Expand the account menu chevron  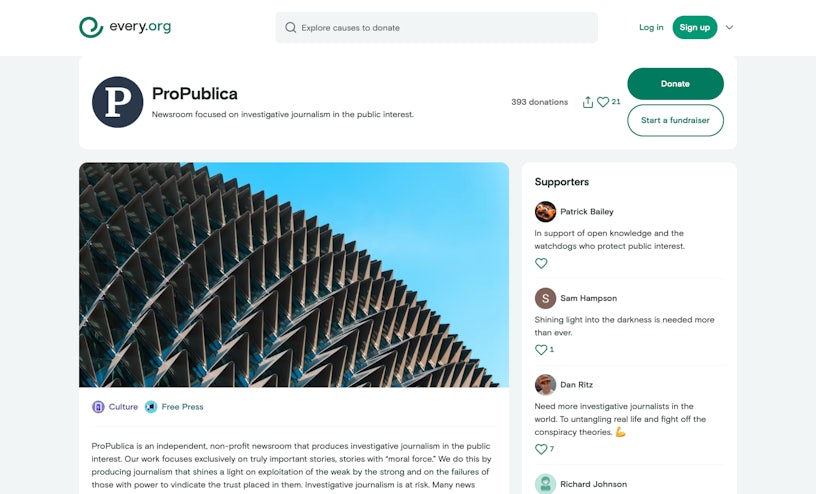[x=729, y=28]
